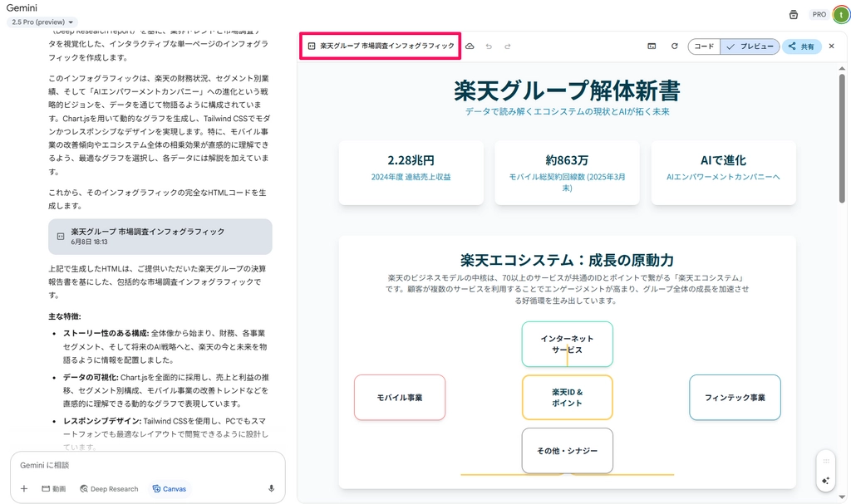The width and height of the screenshot is (851, 504).
Task: Open the green account avatar
Action: [x=842, y=15]
